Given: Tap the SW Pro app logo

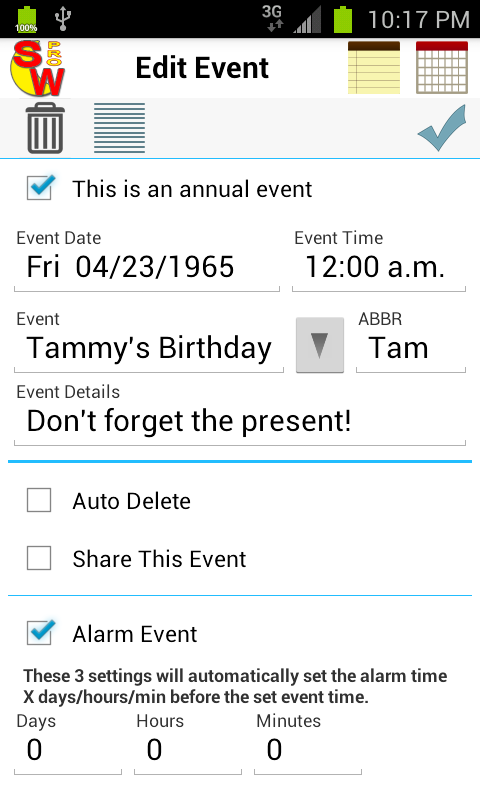Looking at the screenshot, I should [x=37, y=68].
